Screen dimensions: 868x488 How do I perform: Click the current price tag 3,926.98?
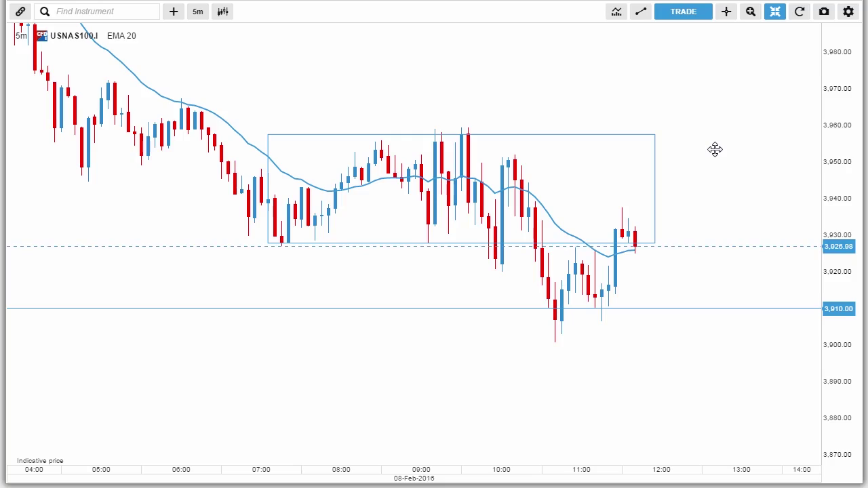pyautogui.click(x=838, y=247)
